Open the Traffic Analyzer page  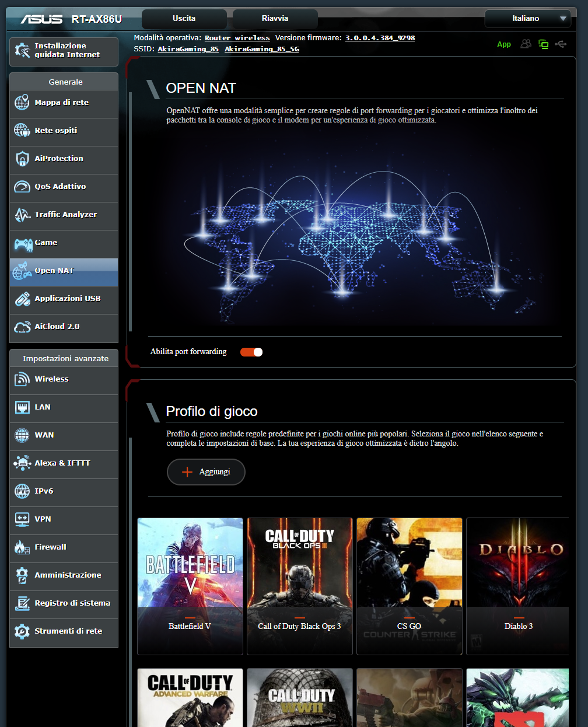(64, 216)
